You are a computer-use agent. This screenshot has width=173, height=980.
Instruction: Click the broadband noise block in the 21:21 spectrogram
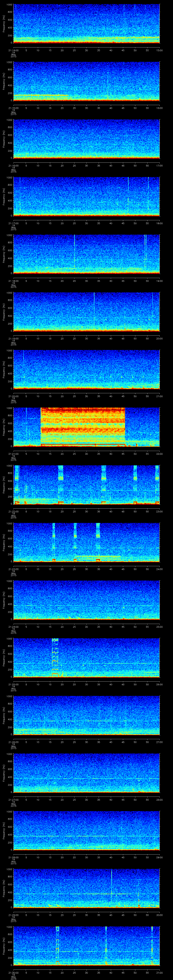coord(83,426)
